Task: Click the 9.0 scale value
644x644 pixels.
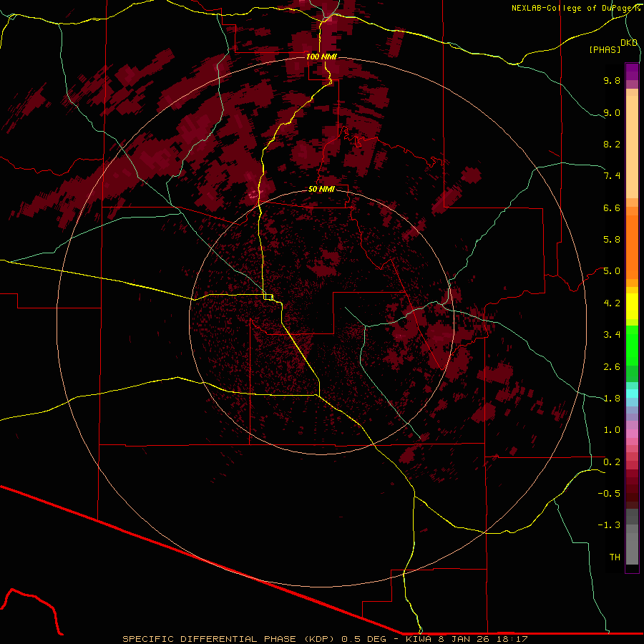Action: 612,112
